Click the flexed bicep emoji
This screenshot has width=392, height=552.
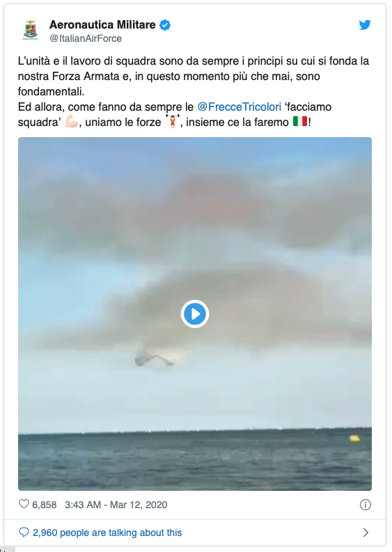(72, 122)
